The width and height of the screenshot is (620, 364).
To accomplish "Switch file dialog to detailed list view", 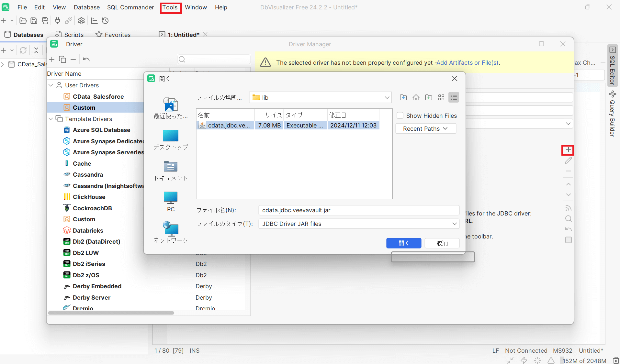I will click(453, 97).
